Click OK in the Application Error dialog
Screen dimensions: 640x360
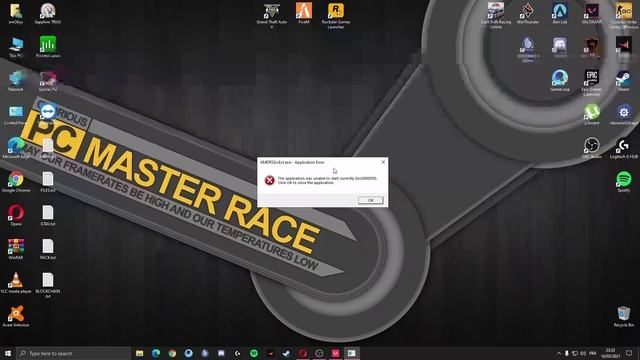pos(371,200)
